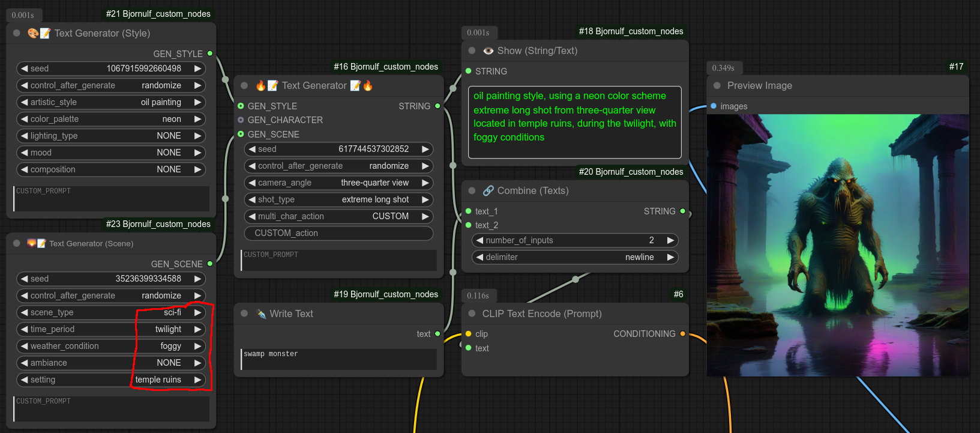The height and width of the screenshot is (433, 980).
Task: Click the fire icon on Text Generator node
Action: coord(260,86)
